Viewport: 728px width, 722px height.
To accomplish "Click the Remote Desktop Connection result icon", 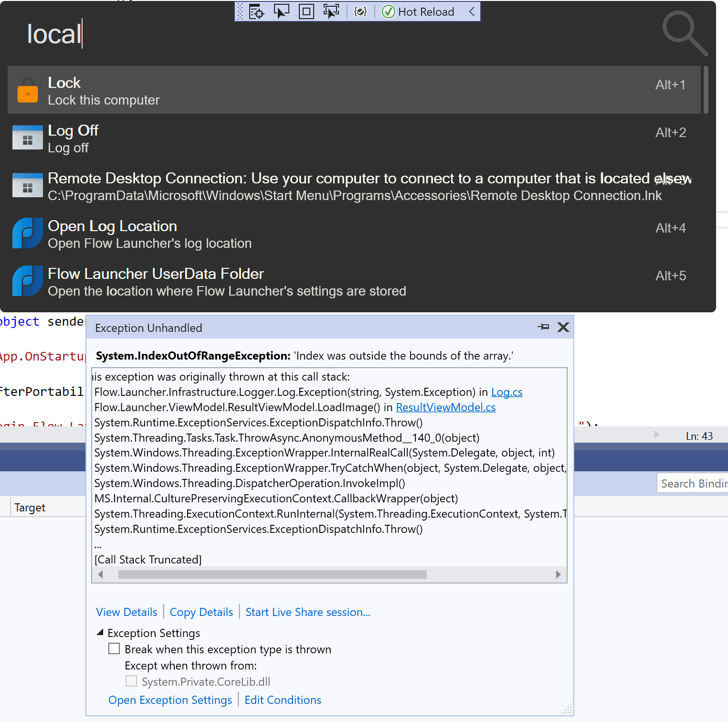I will 28,185.
